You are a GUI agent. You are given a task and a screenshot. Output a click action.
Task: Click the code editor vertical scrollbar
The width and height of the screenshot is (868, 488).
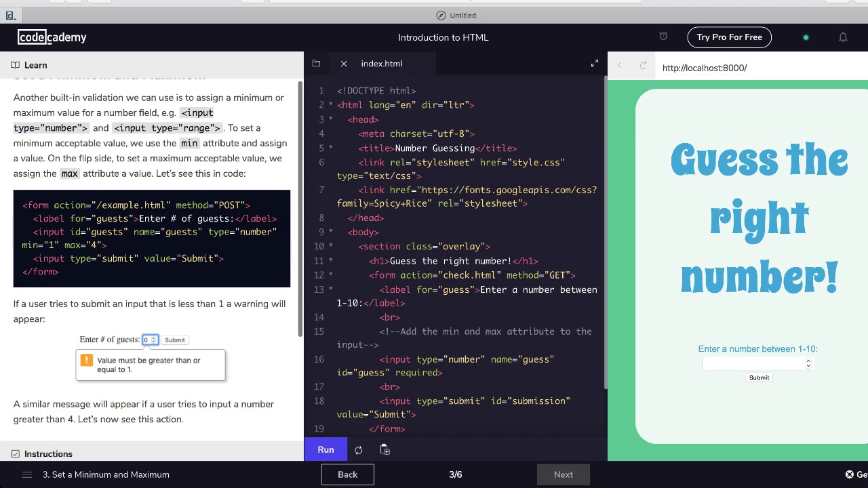[605, 232]
